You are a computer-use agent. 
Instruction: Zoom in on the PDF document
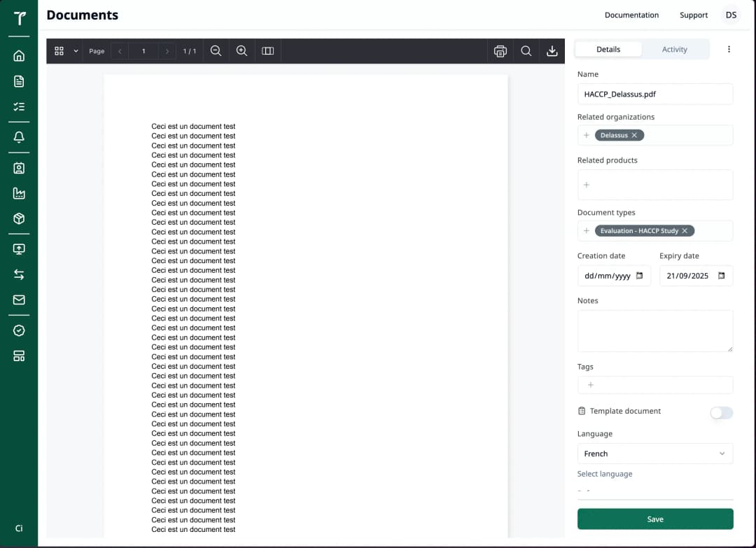241,50
